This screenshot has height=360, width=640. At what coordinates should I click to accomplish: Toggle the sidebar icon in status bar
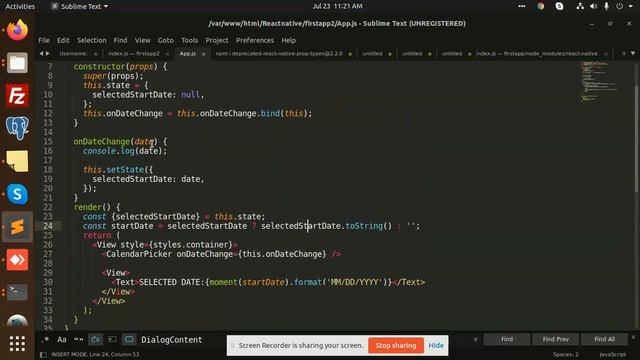pos(43,355)
